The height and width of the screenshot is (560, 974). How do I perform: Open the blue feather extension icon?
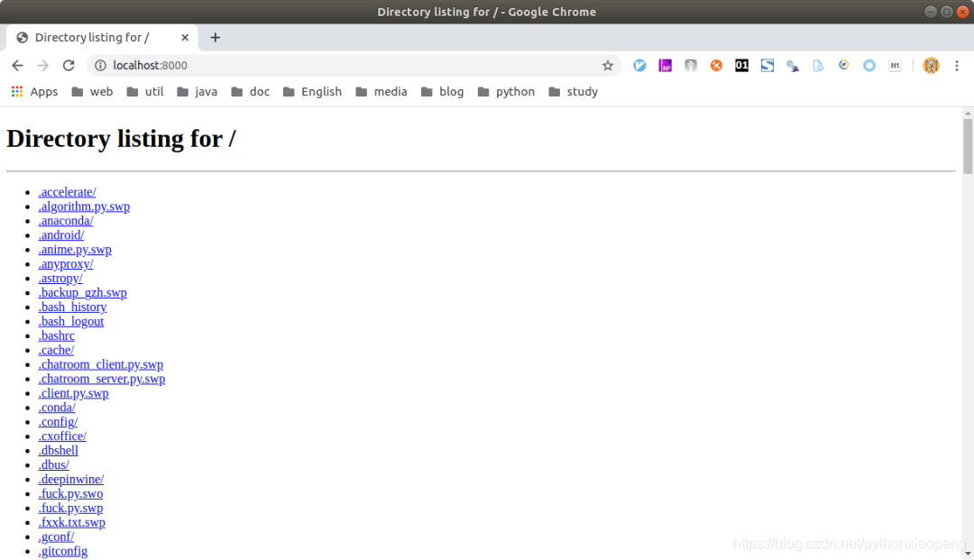[639, 65]
